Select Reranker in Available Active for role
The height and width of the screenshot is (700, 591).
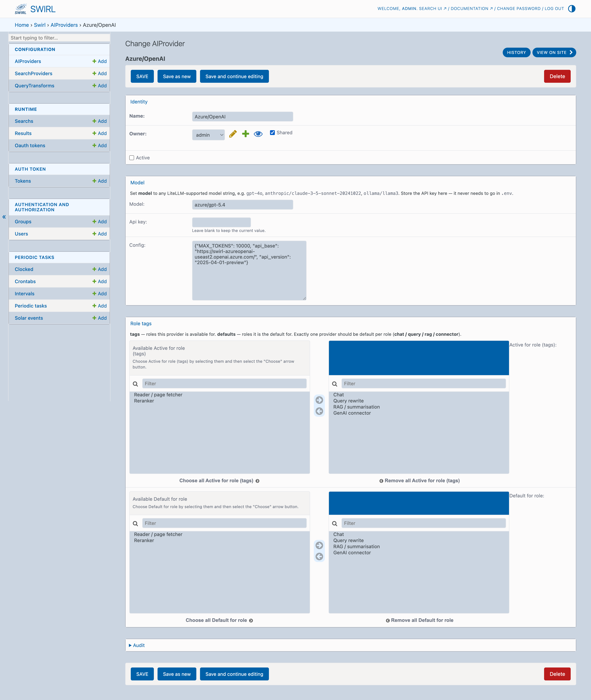click(144, 401)
